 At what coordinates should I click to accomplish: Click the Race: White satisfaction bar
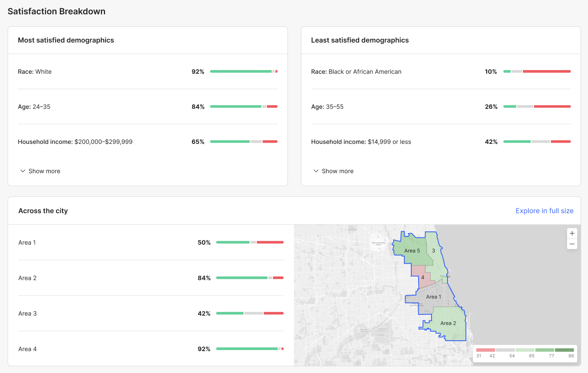click(244, 71)
